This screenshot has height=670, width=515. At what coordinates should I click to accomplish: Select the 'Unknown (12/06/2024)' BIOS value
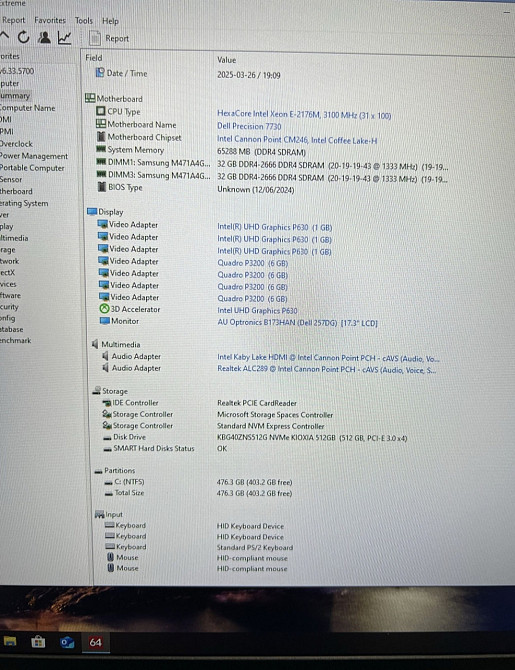point(256,189)
